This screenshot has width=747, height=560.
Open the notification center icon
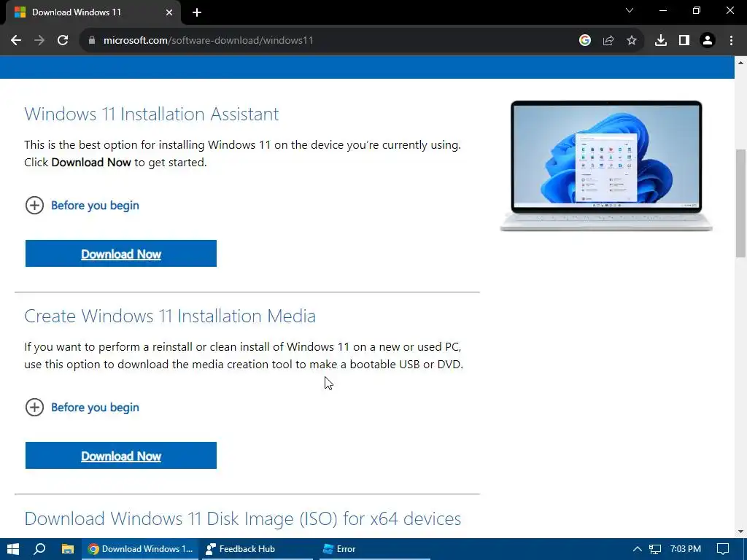click(723, 549)
